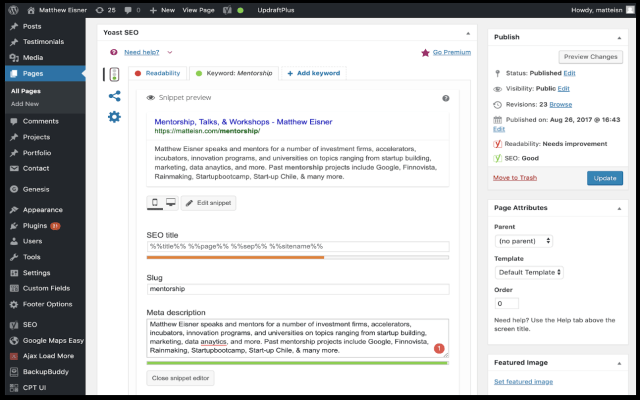Open Yoast advanced settings gear tab
This screenshot has height=400, width=640.
click(x=114, y=117)
